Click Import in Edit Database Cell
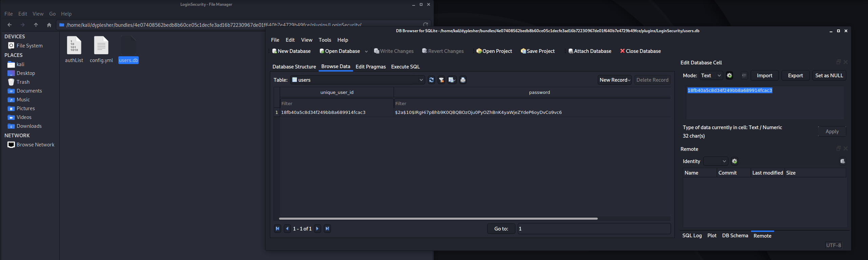 (765, 76)
